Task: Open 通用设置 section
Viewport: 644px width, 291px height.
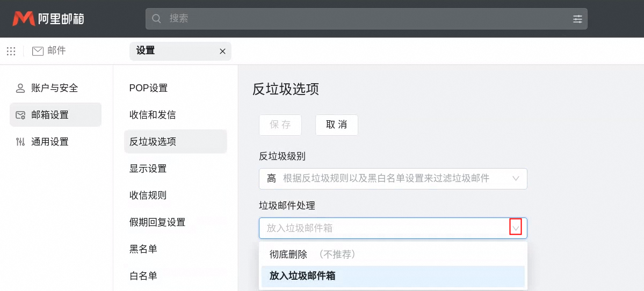Action: click(x=49, y=142)
